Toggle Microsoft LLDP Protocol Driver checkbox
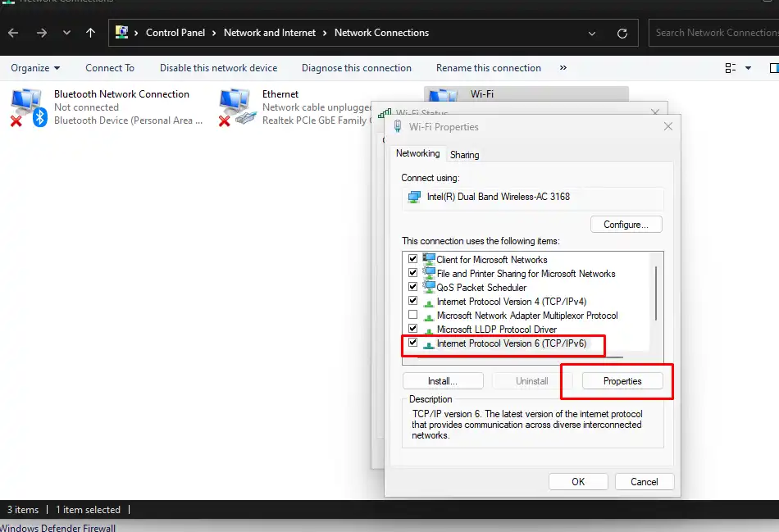The height and width of the screenshot is (532, 779). click(412, 329)
